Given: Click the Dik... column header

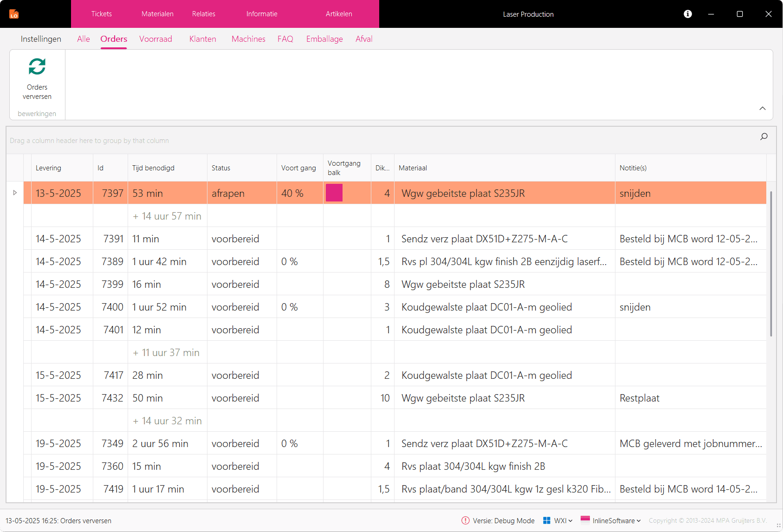Looking at the screenshot, I should click(382, 168).
